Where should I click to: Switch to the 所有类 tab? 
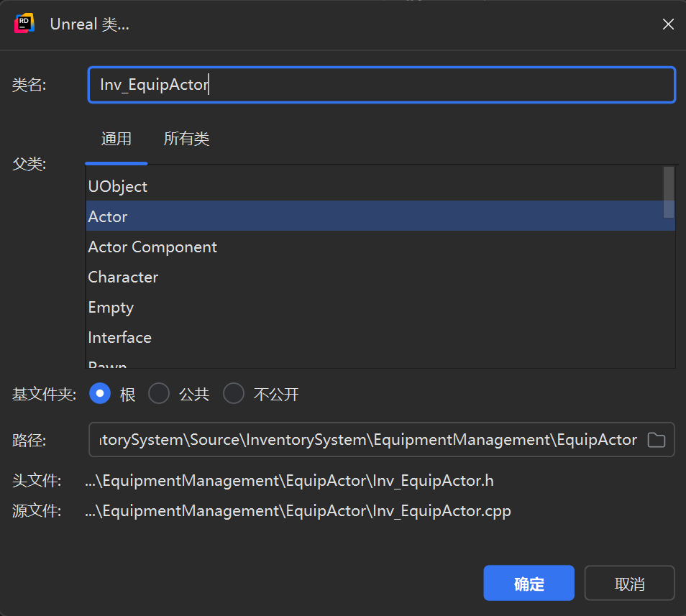click(x=186, y=139)
